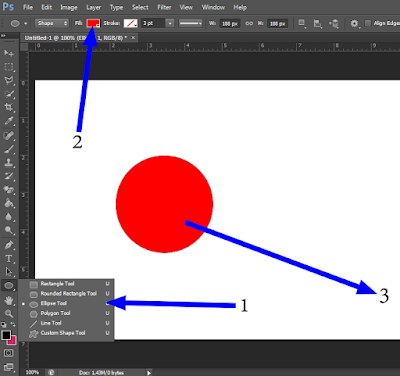Select the Clone Stamp tool
400x376 pixels.
point(9,163)
